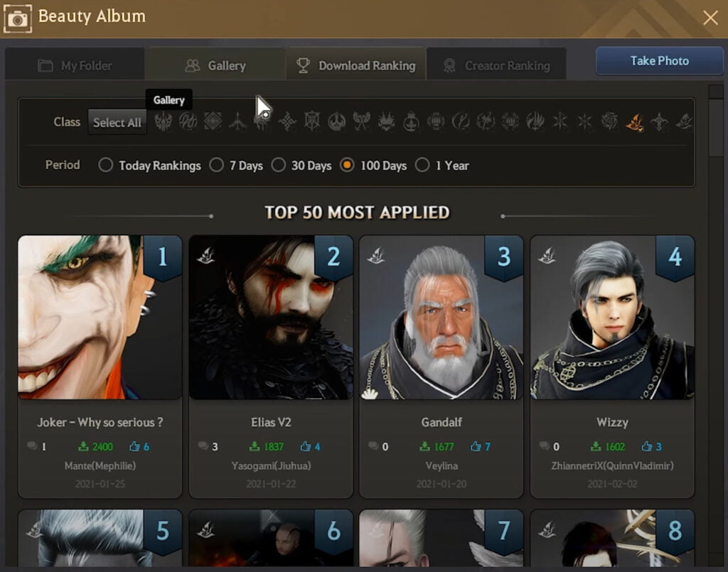Click the download count "1837"

pos(274,446)
